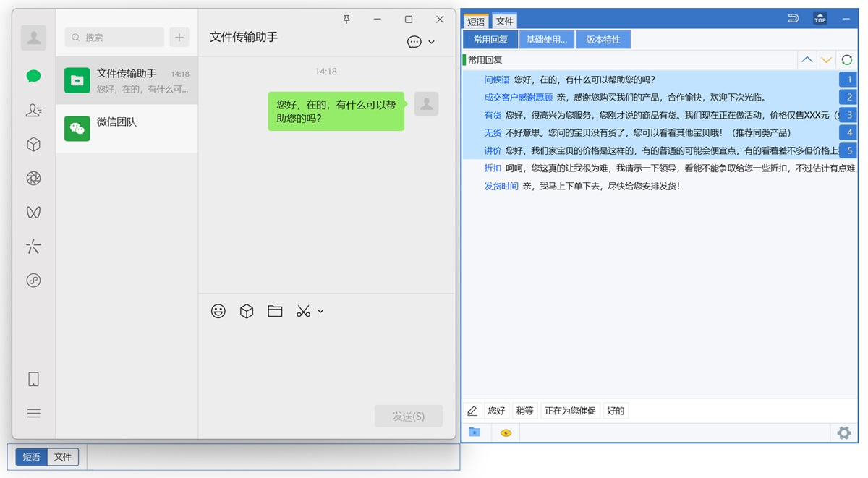Click the pin icon in chat title bar
Viewport: 868px width, 478px height.
pos(346,20)
